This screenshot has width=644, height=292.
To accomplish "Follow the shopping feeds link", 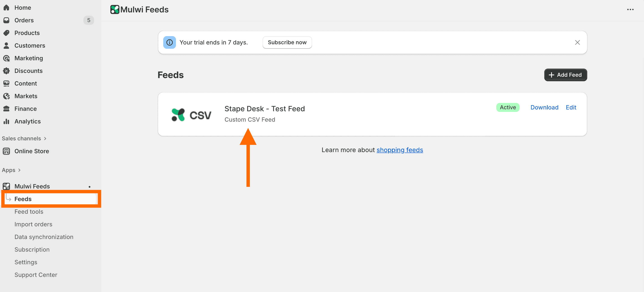I will 400,150.
